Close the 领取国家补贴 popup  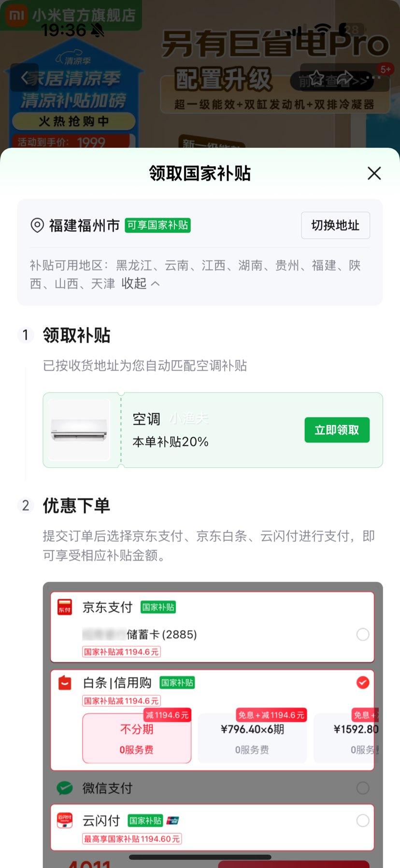click(x=374, y=173)
